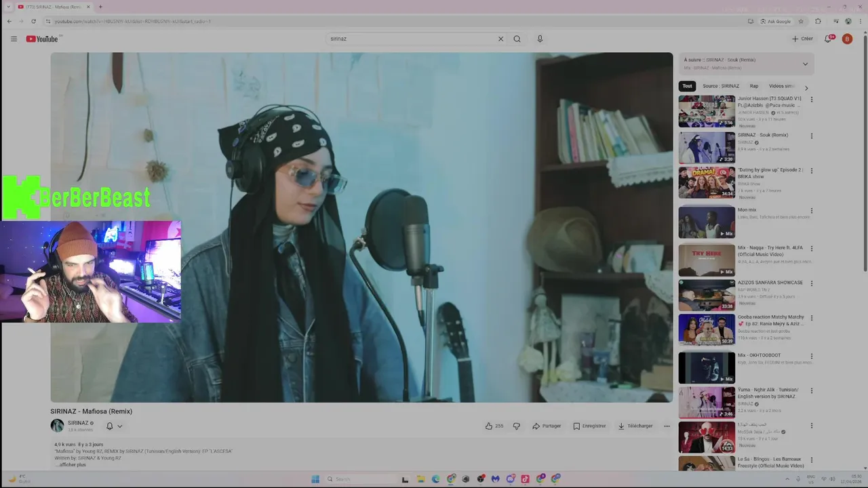Click the main video player area

(361, 227)
